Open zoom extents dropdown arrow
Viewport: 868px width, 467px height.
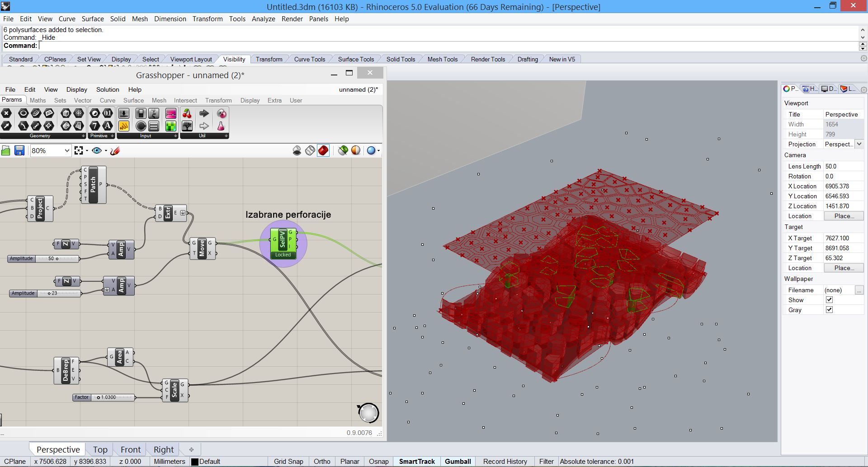tap(87, 151)
